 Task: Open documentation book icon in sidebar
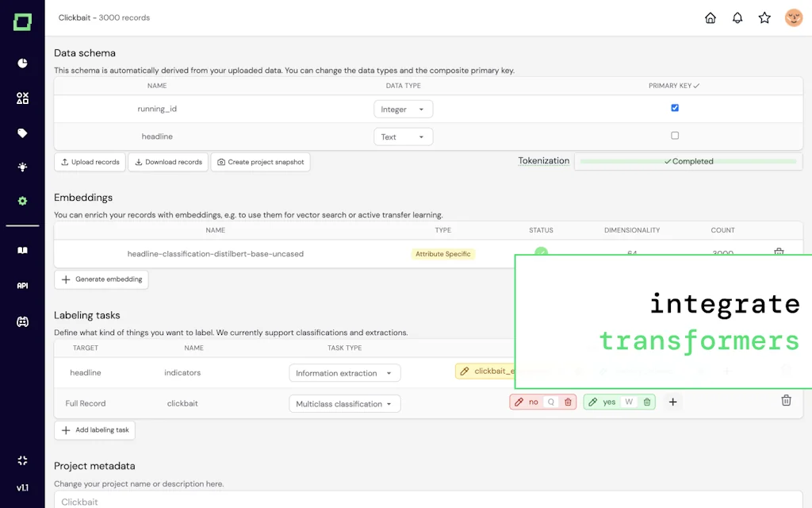pyautogui.click(x=22, y=251)
